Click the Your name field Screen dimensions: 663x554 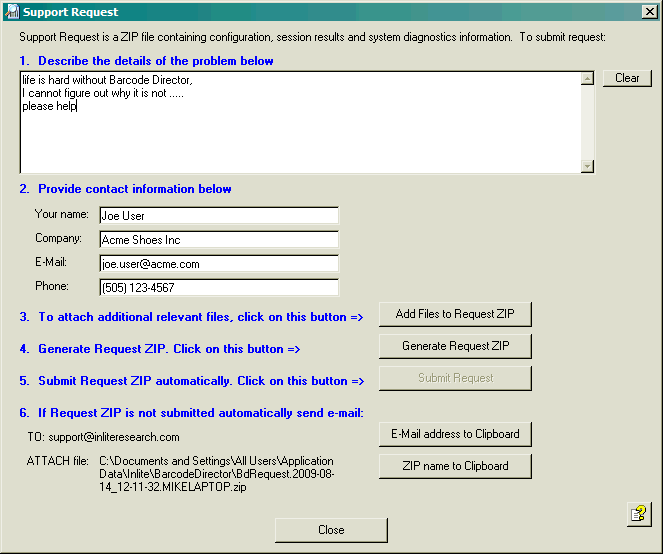coord(218,215)
